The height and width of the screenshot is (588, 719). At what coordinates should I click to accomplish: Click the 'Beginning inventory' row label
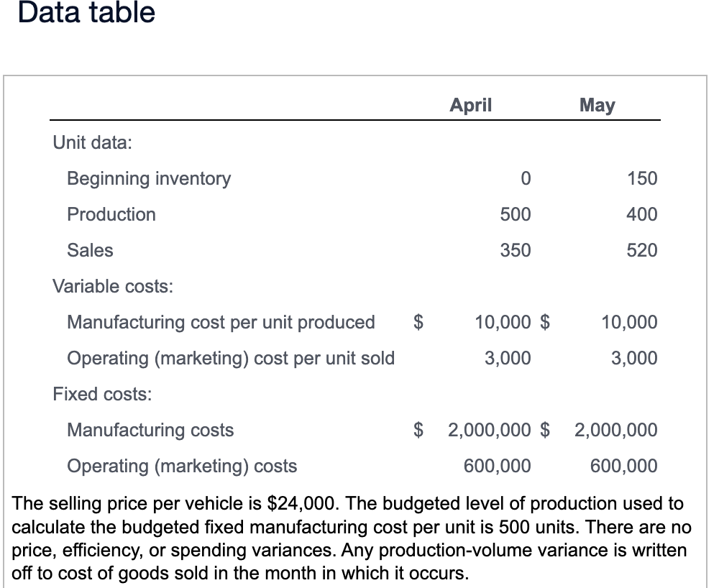[x=149, y=178]
